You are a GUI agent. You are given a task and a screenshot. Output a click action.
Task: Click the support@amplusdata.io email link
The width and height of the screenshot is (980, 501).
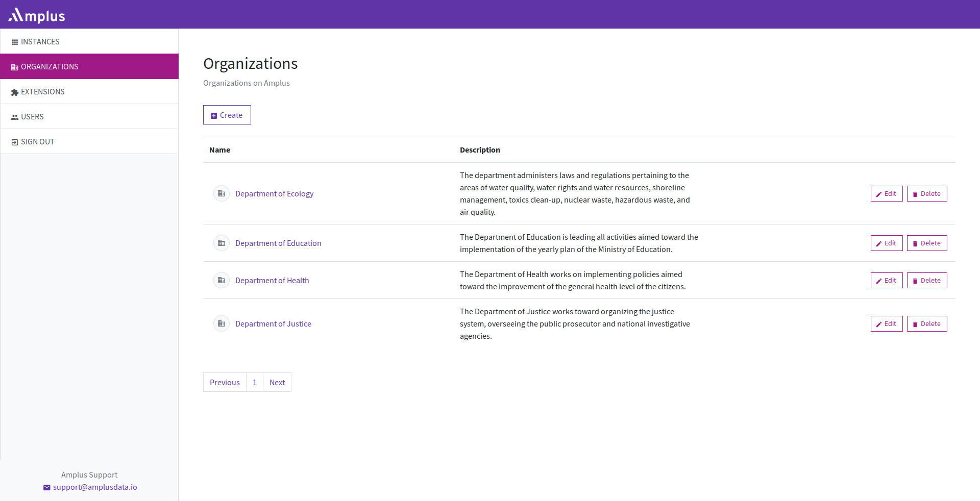coord(95,487)
